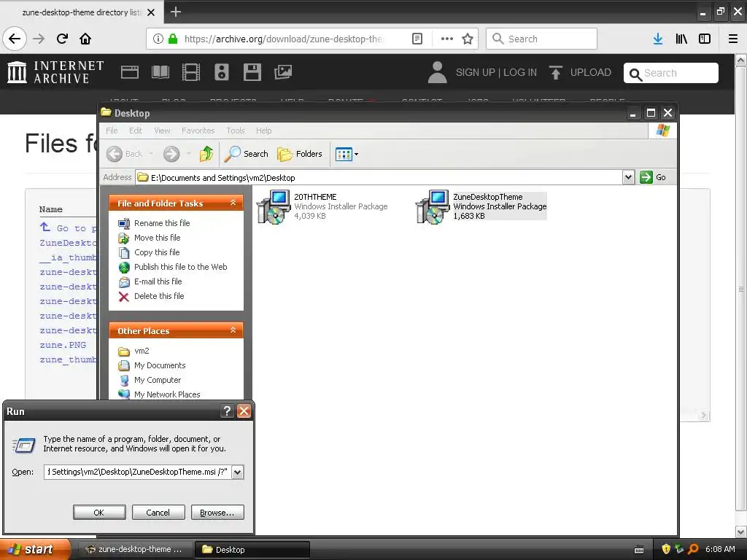Open Firefox library icon
The width and height of the screenshot is (747, 560).
click(x=681, y=39)
